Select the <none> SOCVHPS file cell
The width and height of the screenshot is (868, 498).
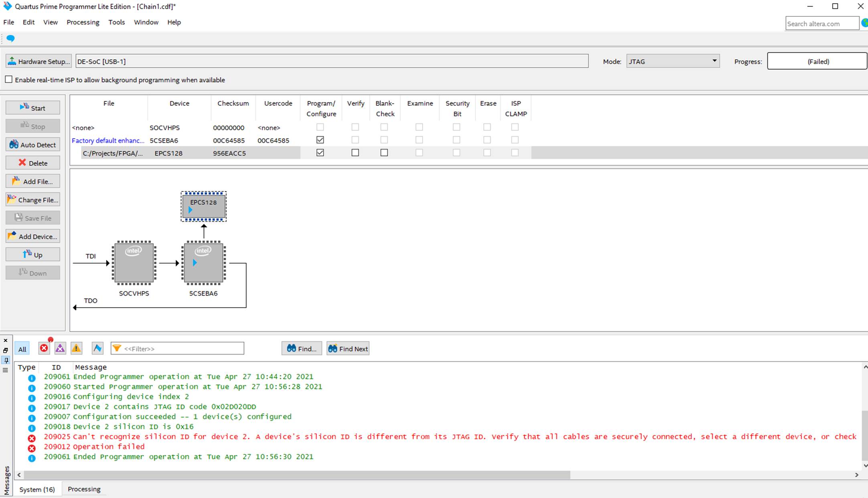(83, 127)
